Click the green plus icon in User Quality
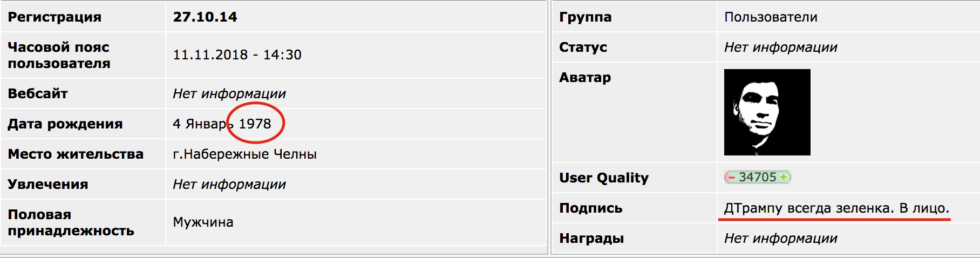This screenshot has height=258, width=980. click(x=784, y=177)
